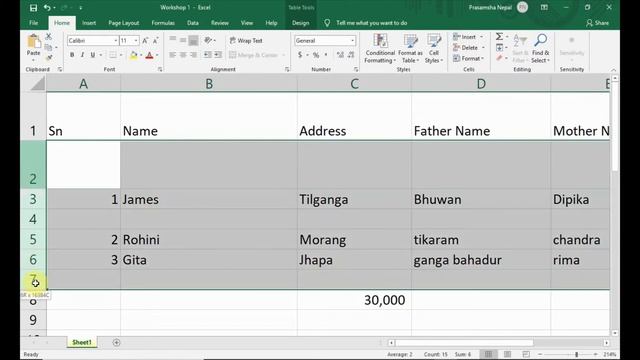Toggle Bold formatting
The image size is (640, 360).
[72, 55]
